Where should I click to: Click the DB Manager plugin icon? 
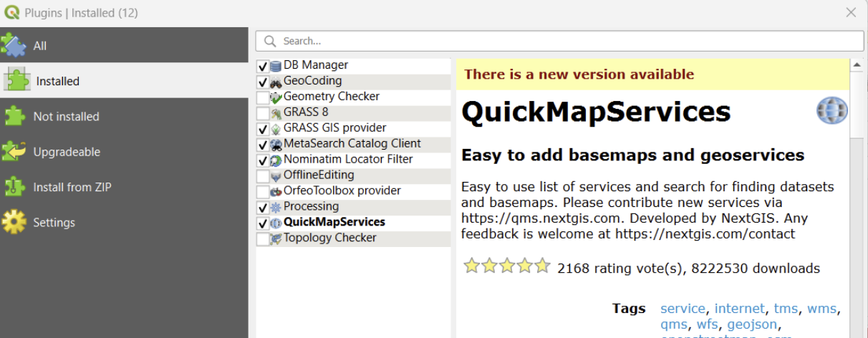click(x=276, y=66)
